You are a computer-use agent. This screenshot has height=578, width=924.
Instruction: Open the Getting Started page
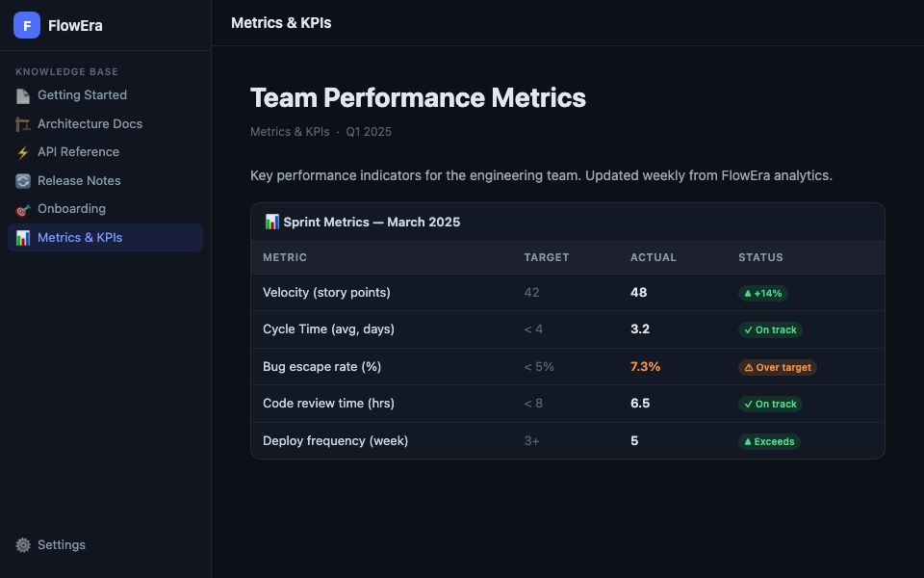click(x=82, y=95)
